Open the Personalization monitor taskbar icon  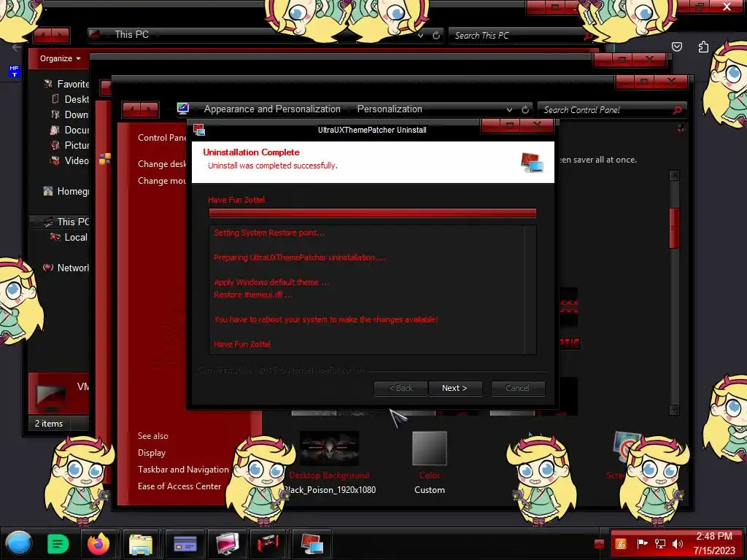click(x=228, y=544)
